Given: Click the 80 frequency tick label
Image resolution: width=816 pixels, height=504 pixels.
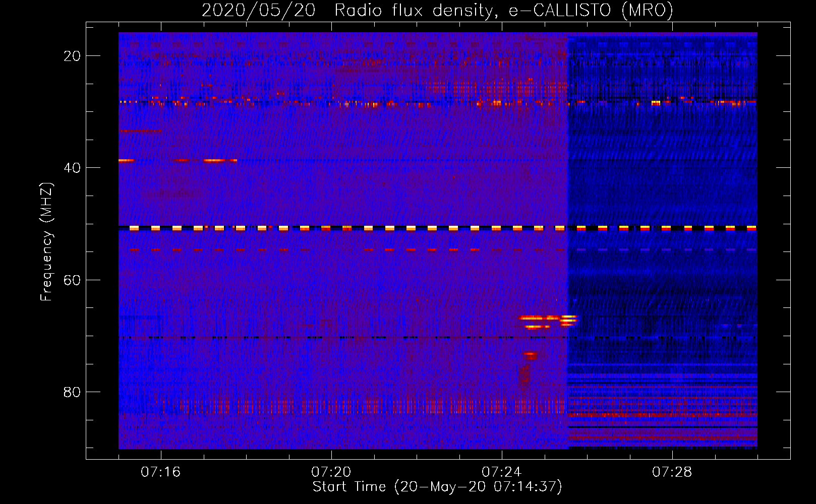Looking at the screenshot, I should coord(72,392).
